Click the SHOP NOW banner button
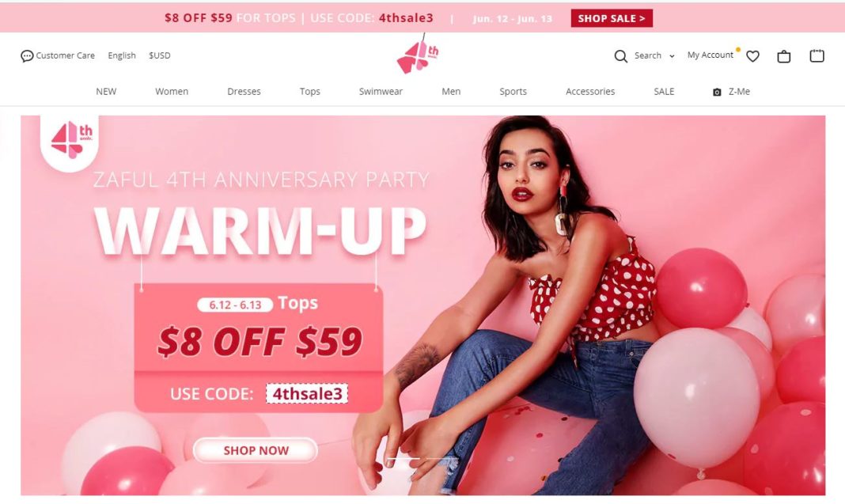The width and height of the screenshot is (845, 504). [x=256, y=450]
